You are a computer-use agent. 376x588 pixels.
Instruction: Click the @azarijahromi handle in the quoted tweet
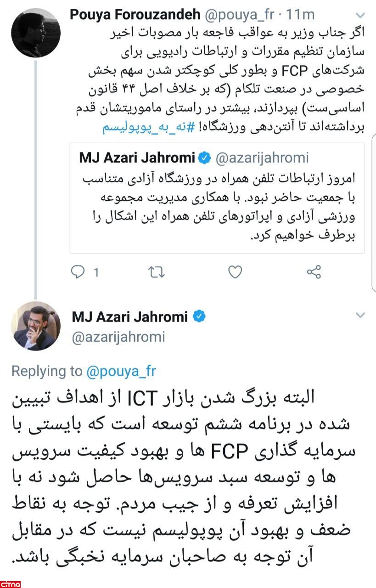(x=263, y=158)
